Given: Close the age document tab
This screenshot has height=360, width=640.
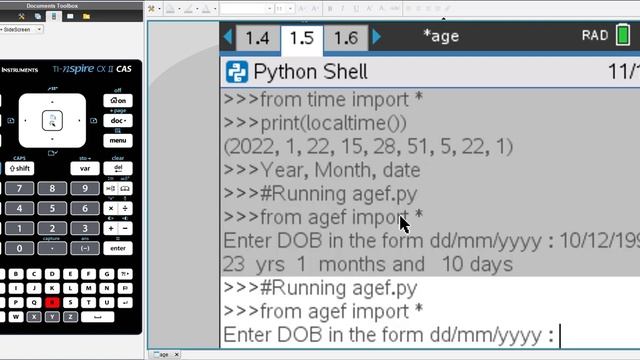Looking at the screenshot, I should 177,355.
